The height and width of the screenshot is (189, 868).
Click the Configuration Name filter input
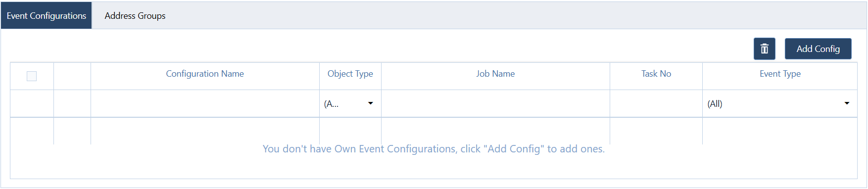[205, 103]
